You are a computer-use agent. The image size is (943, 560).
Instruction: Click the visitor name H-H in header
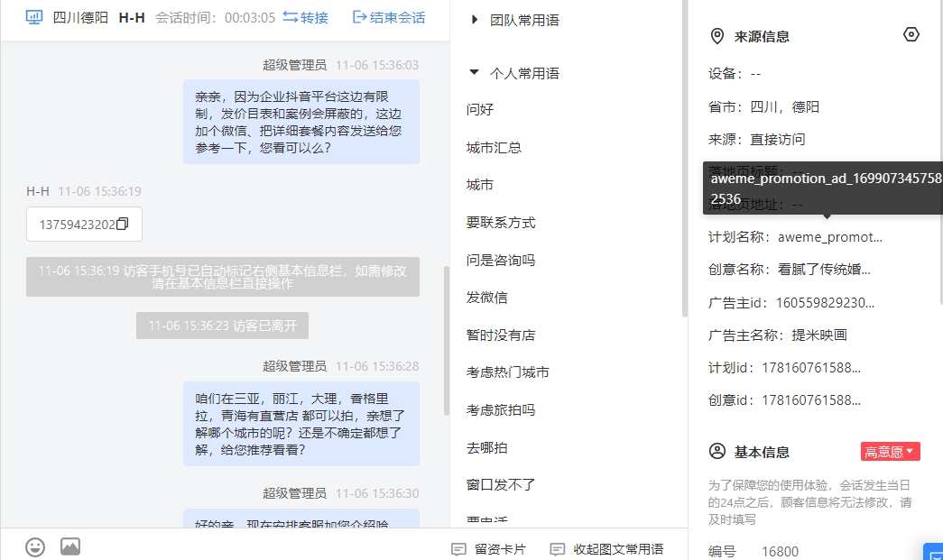pyautogui.click(x=132, y=17)
